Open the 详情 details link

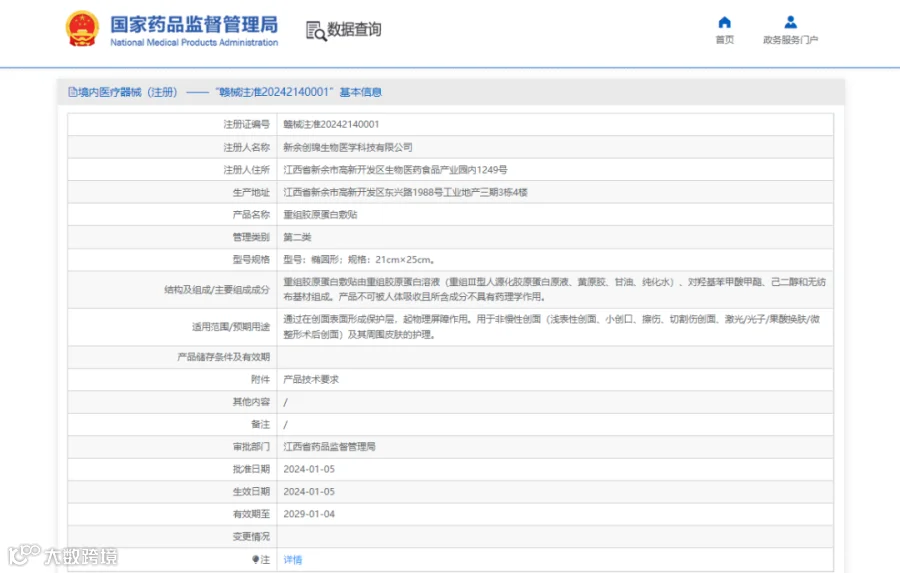tap(293, 560)
